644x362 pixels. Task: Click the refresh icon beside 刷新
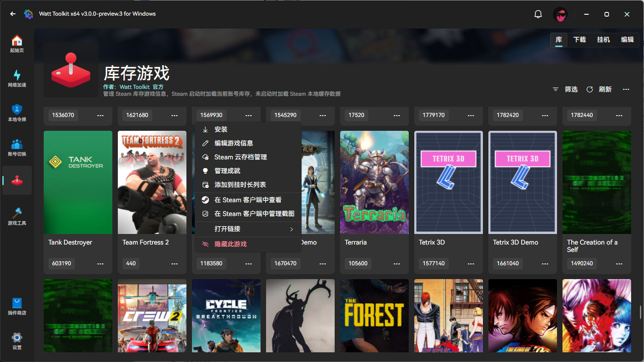coord(590,89)
